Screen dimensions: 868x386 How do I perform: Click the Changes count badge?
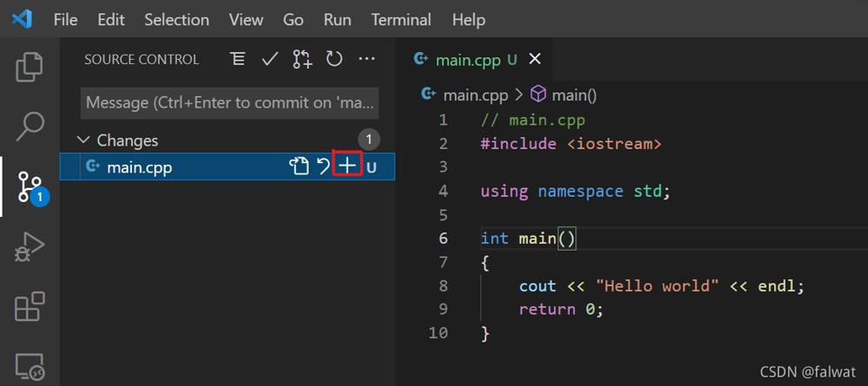pyautogui.click(x=369, y=140)
